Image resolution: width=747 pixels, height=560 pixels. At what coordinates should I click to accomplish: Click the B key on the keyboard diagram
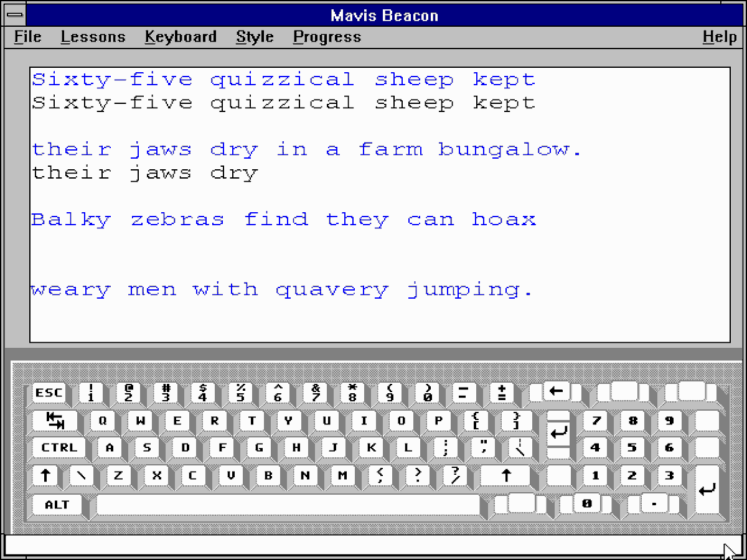tap(268, 476)
